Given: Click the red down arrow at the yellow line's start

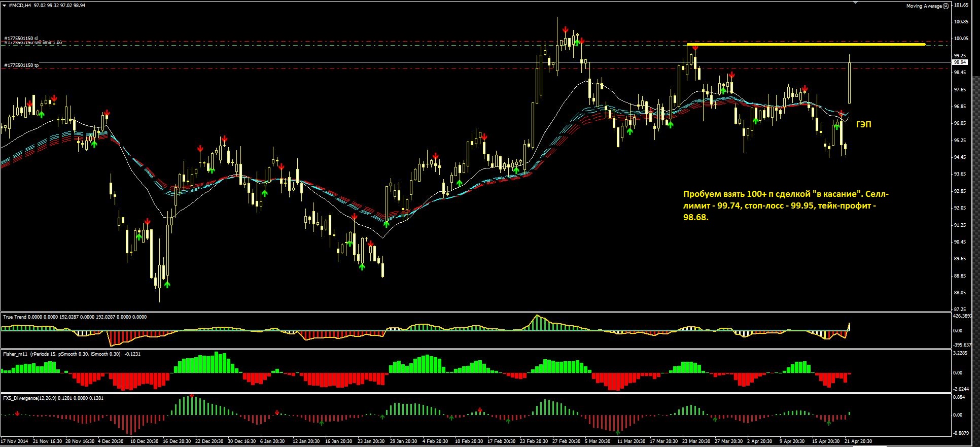Looking at the screenshot, I should (695, 48).
